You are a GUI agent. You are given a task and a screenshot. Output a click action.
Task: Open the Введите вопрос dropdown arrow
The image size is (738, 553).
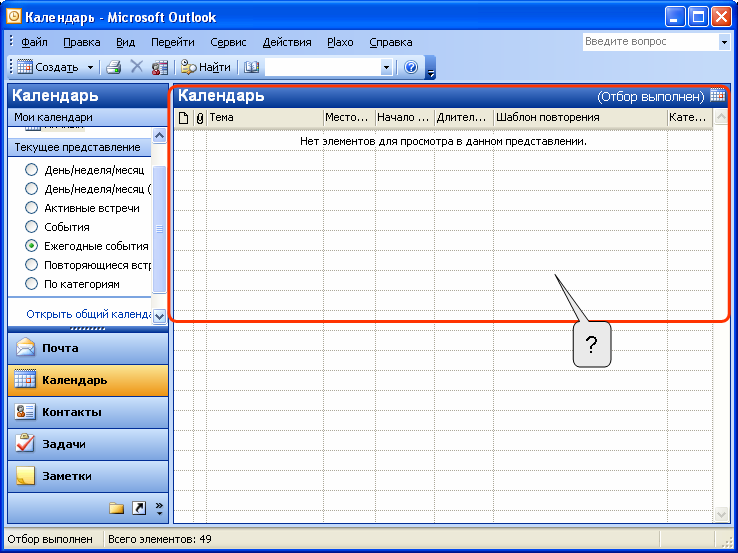point(724,42)
